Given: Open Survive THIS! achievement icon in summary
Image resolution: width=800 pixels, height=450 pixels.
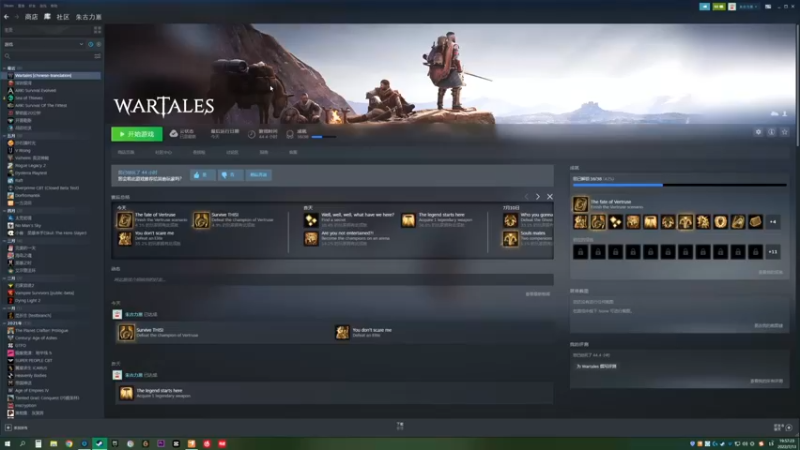Looking at the screenshot, I should (x=201, y=220).
